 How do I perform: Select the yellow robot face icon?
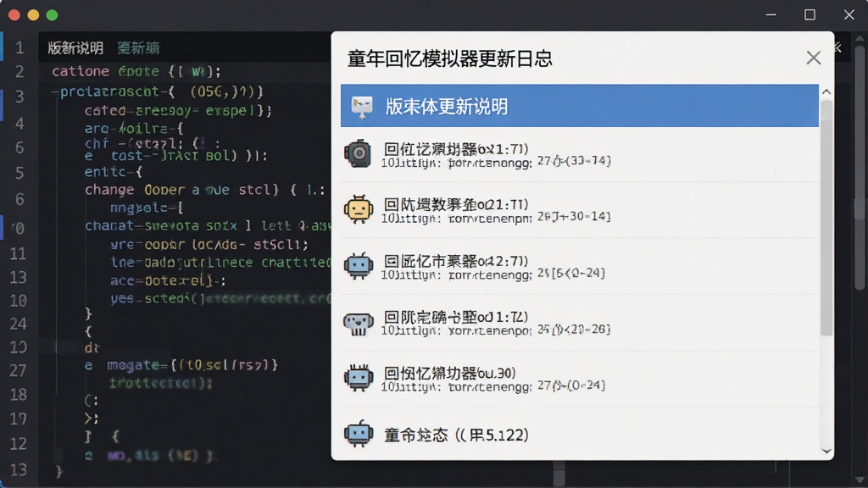pos(359,209)
